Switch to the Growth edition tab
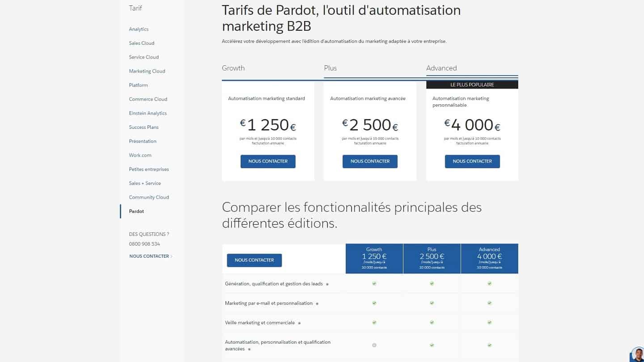Viewport: 644px width, 362px height. (233, 68)
